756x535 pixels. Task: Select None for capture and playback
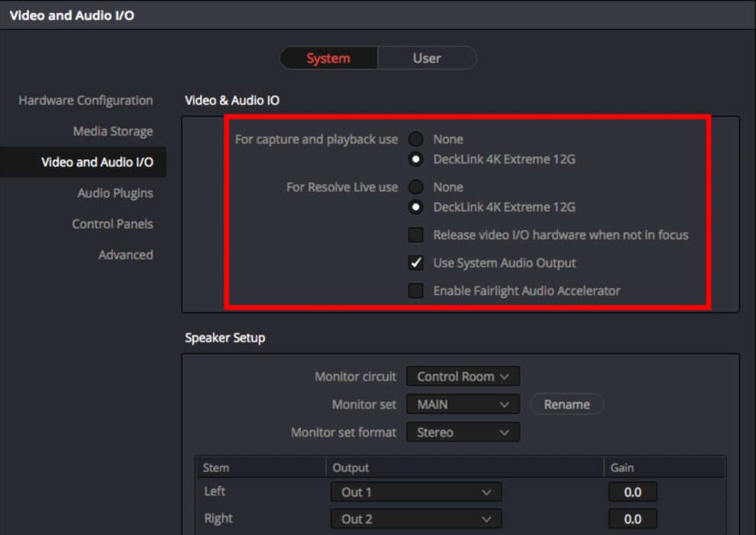pos(415,139)
